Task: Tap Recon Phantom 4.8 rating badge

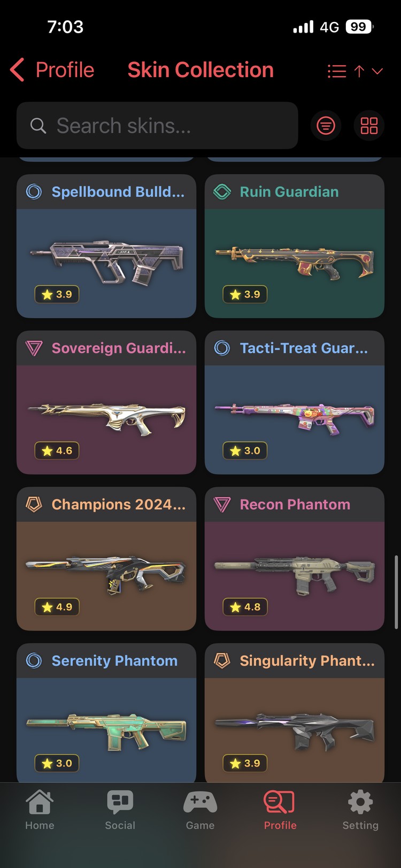Action: [x=245, y=607]
